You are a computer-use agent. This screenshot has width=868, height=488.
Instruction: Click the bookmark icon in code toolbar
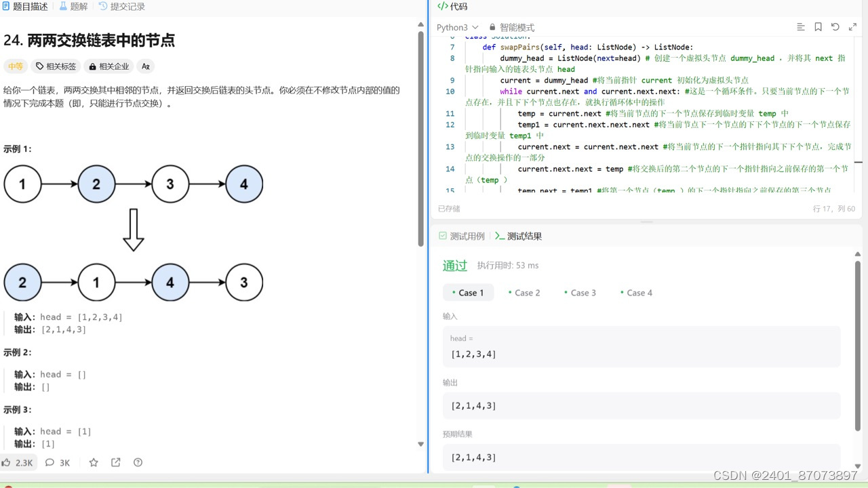818,27
